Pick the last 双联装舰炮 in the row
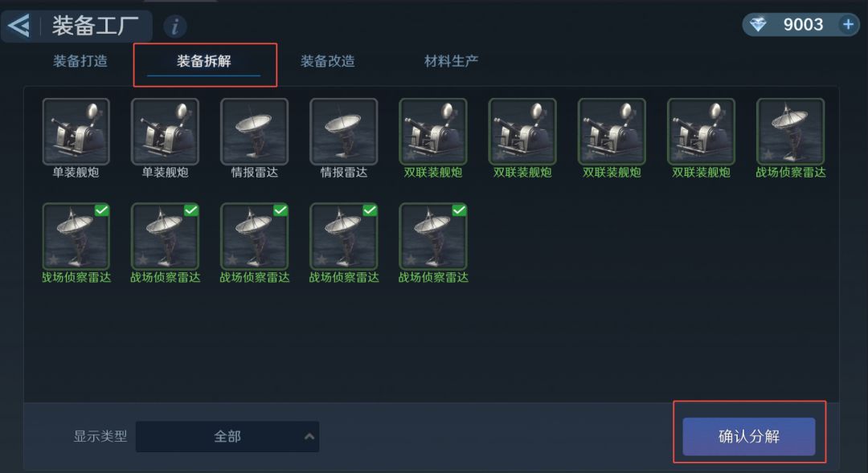 701,132
